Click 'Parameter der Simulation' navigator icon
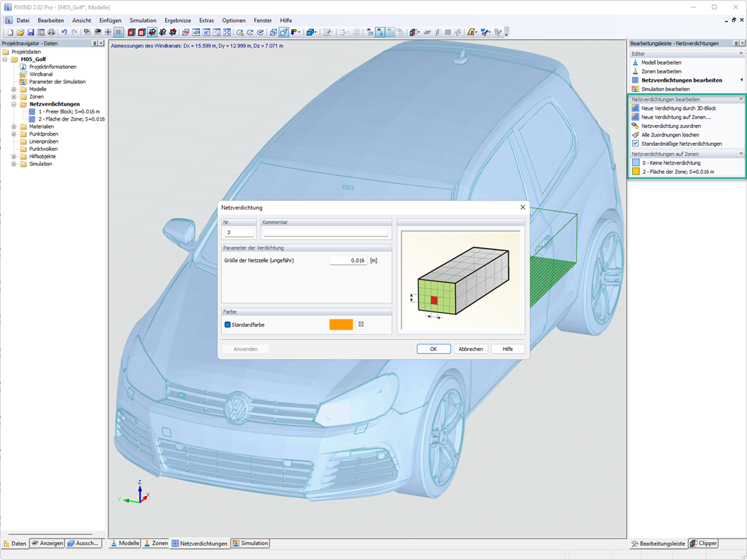Screen dimensions: 747x560 pyautogui.click(x=23, y=81)
